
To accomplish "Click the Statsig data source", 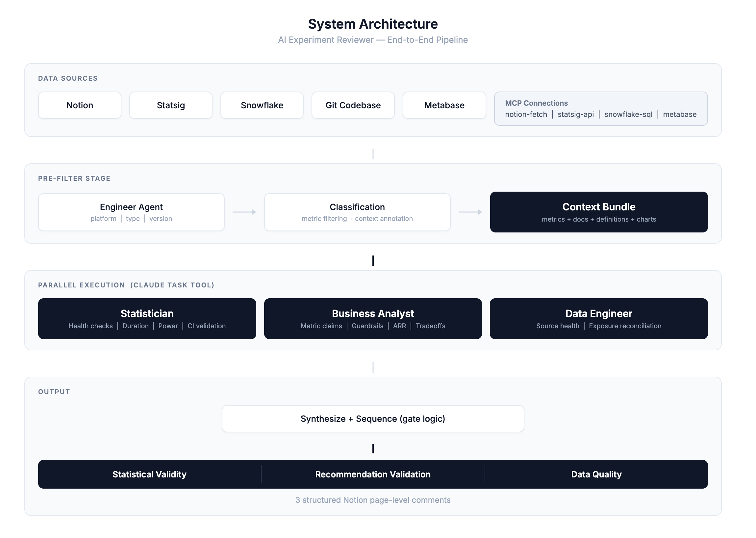I will point(170,105).
